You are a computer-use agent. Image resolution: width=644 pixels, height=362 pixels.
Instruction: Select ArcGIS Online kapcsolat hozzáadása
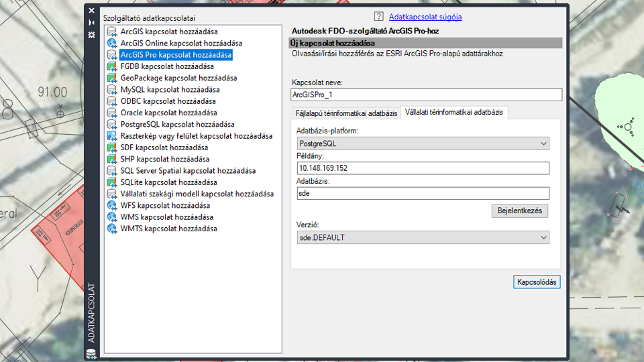coord(181,43)
